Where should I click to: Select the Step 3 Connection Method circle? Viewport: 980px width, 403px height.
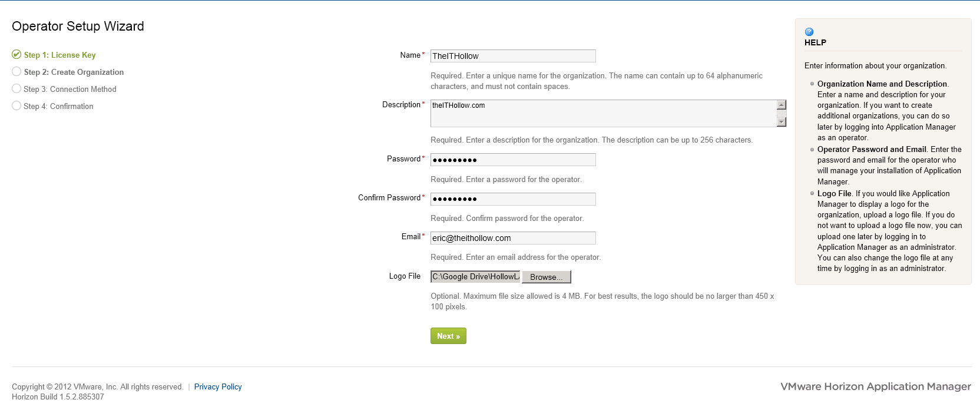pos(16,88)
